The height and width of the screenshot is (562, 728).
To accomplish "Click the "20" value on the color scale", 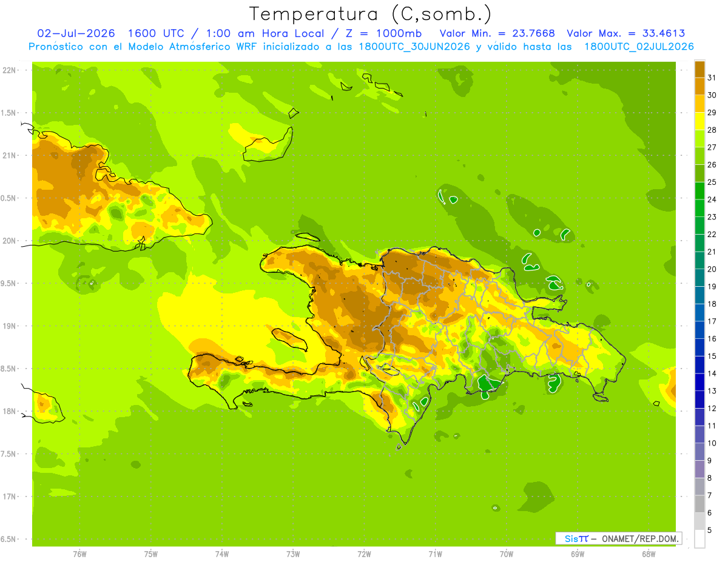I will (x=712, y=269).
